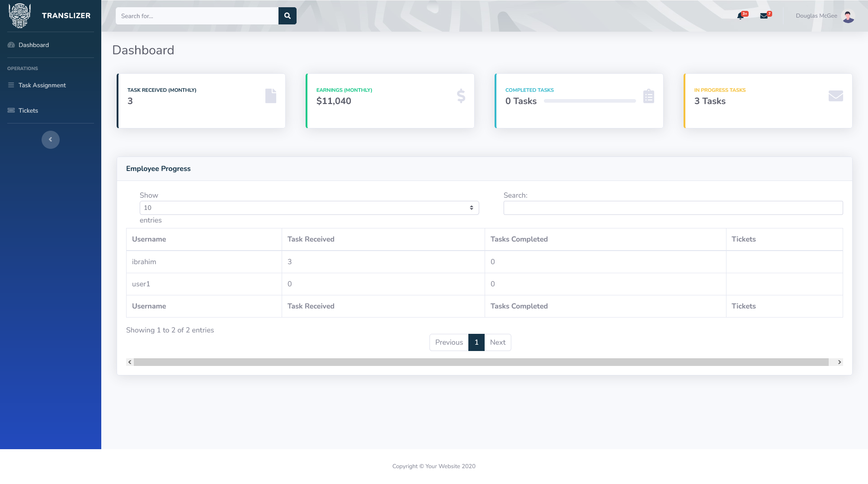Screen dimensions: 868x484
Task: Click the Previous pagination button
Action: point(449,342)
